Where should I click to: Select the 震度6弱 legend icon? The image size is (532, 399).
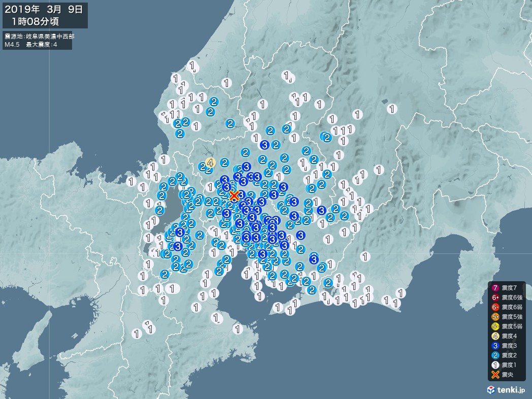tap(495, 308)
